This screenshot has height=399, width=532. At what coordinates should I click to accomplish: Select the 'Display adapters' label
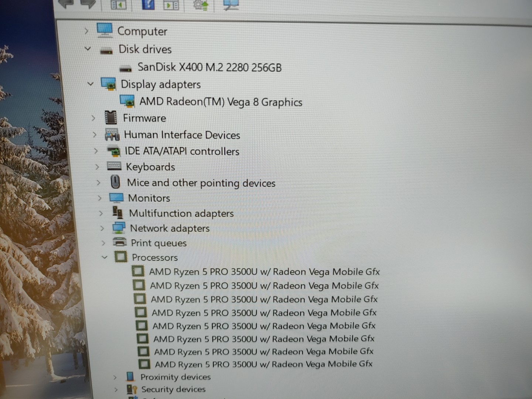coord(161,85)
